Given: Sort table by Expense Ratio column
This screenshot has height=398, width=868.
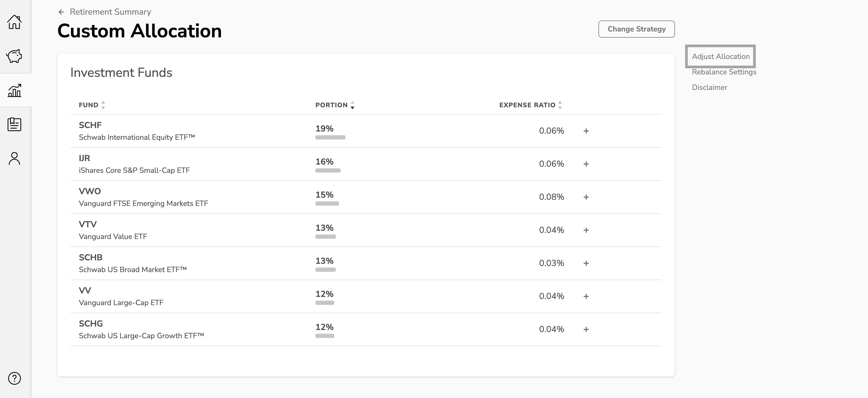Looking at the screenshot, I should tap(531, 105).
